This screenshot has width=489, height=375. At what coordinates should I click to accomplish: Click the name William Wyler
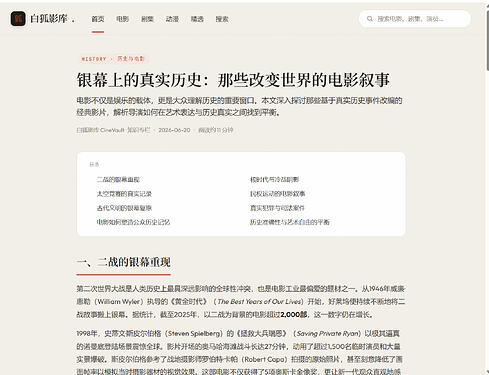coord(119,302)
